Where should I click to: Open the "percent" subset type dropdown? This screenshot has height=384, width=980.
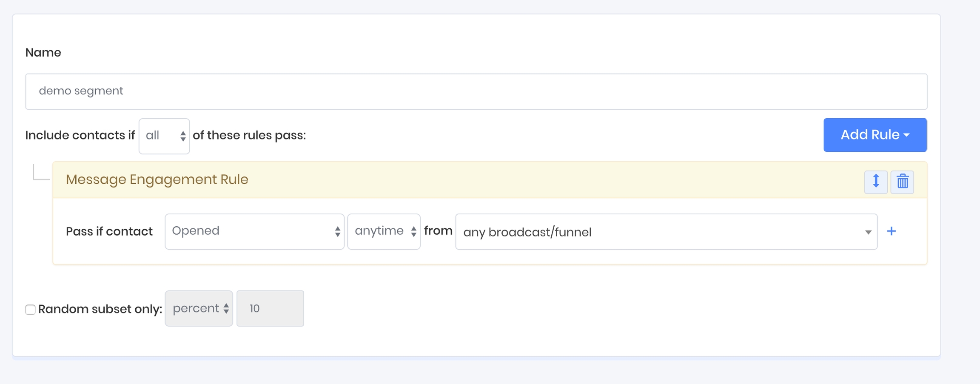coord(199,309)
